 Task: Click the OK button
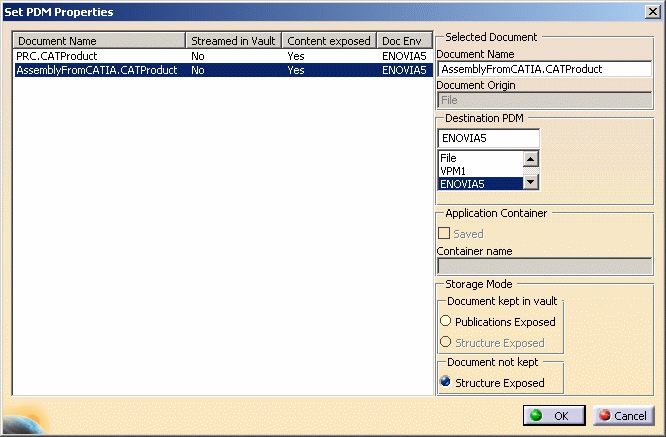pos(553,415)
